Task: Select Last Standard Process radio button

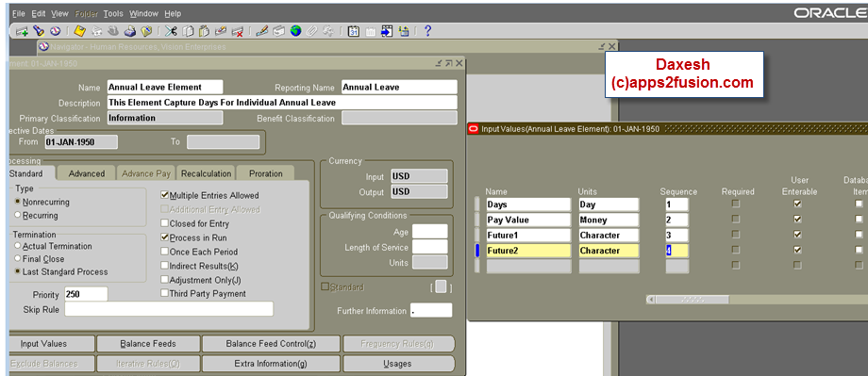Action: [x=18, y=271]
